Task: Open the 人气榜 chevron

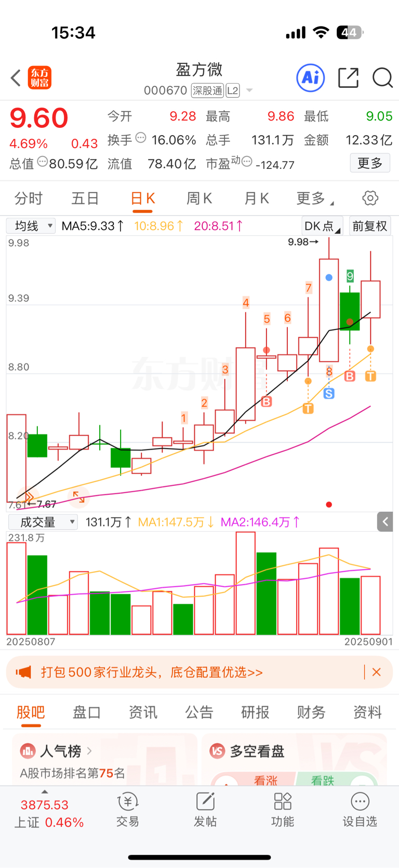Action: (89, 751)
